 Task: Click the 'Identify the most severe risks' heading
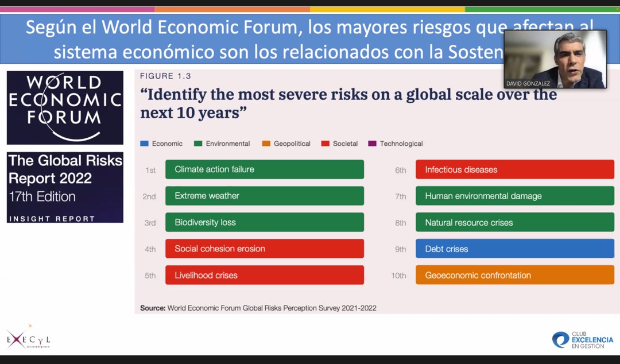(348, 104)
